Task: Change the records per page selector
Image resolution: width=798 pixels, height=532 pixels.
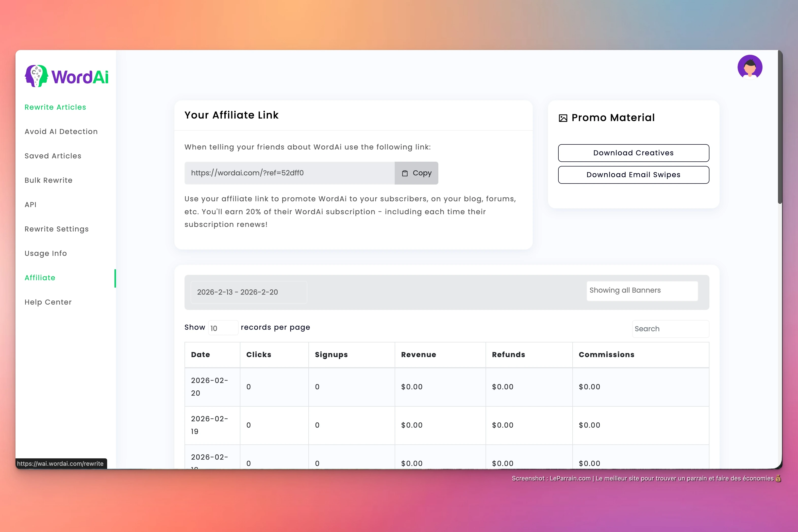Action: pyautogui.click(x=223, y=328)
